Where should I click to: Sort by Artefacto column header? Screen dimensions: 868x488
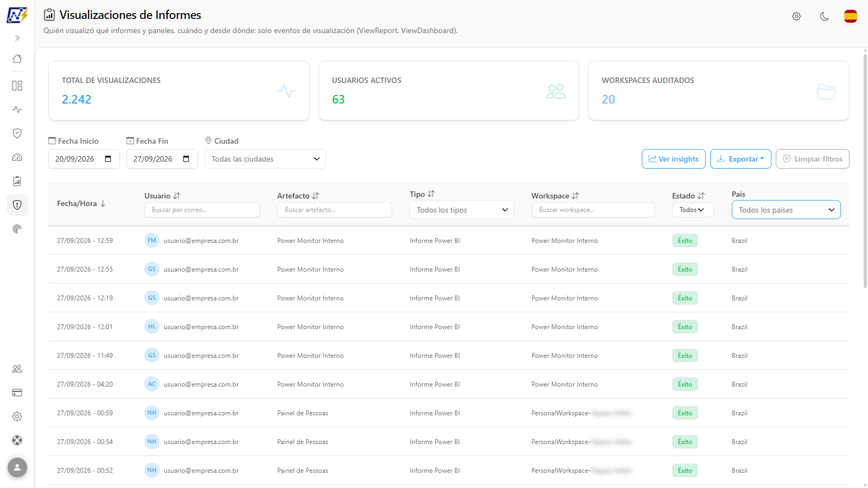pyautogui.click(x=298, y=196)
